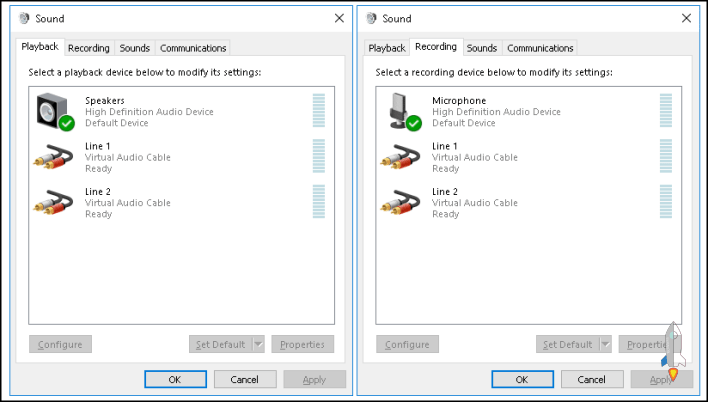The height and width of the screenshot is (402, 708).
Task: Open Communications tab in left window
Action: (x=193, y=48)
